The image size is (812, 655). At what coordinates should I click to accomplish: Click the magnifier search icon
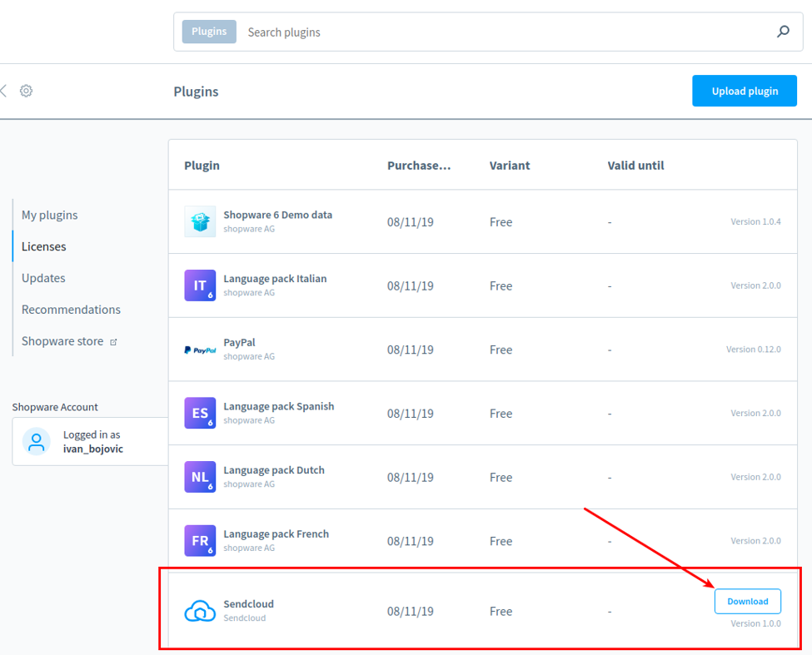[783, 32]
